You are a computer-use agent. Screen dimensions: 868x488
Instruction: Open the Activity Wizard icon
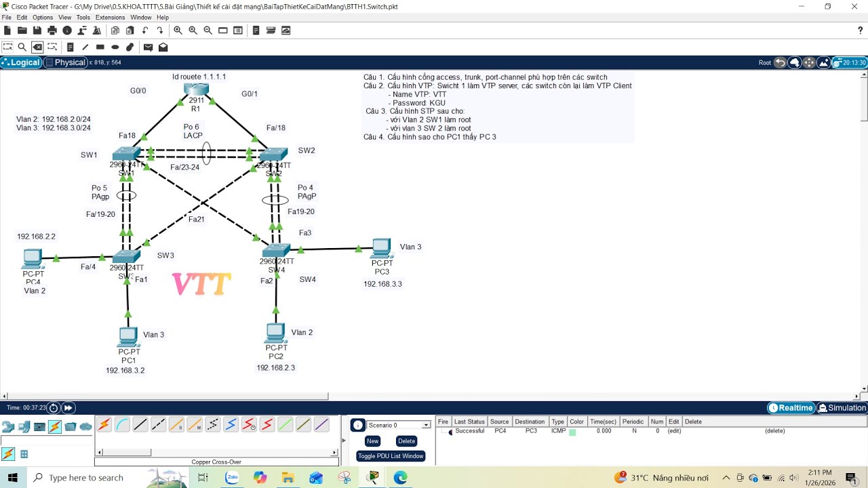coord(97,30)
